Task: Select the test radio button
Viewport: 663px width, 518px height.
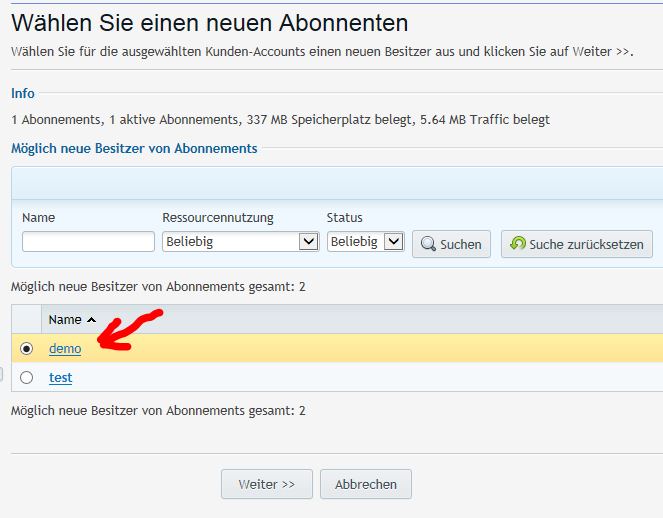Action: pos(27,378)
